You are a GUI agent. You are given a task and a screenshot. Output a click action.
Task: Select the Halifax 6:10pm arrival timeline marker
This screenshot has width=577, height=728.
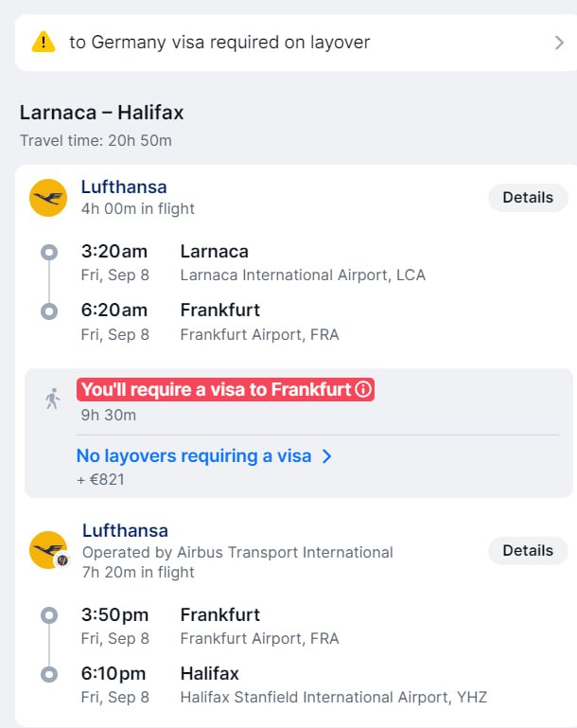coord(49,674)
